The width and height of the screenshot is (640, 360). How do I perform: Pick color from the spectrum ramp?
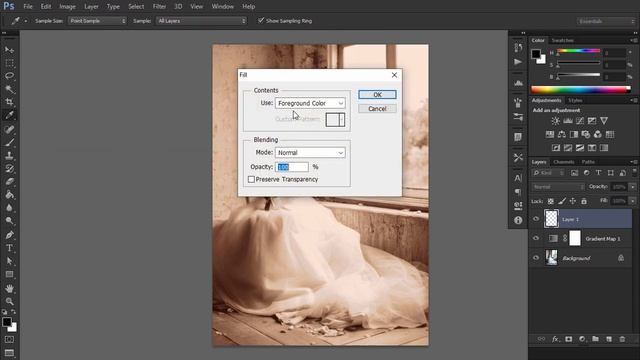click(580, 90)
